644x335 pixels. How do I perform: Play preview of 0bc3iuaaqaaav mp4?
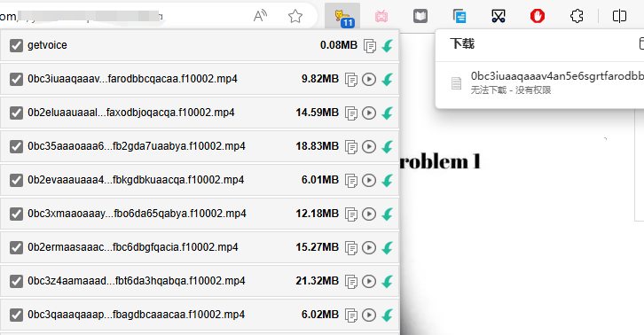pyautogui.click(x=369, y=79)
